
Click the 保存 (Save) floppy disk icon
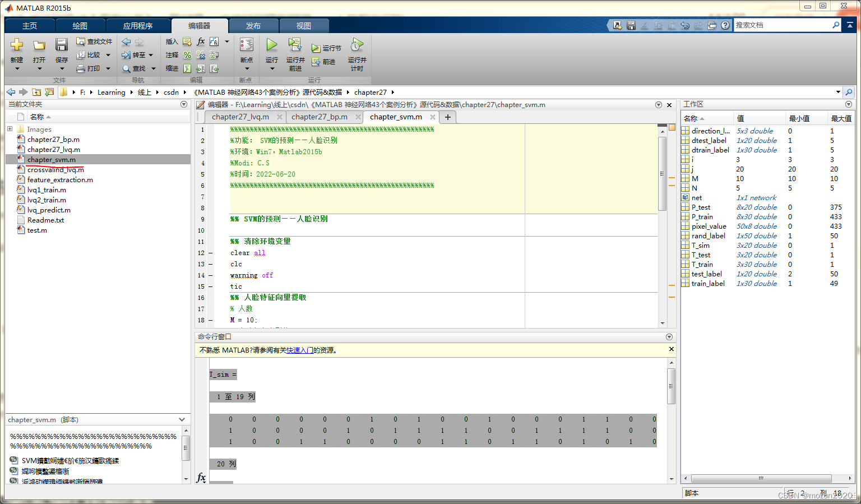(x=62, y=45)
